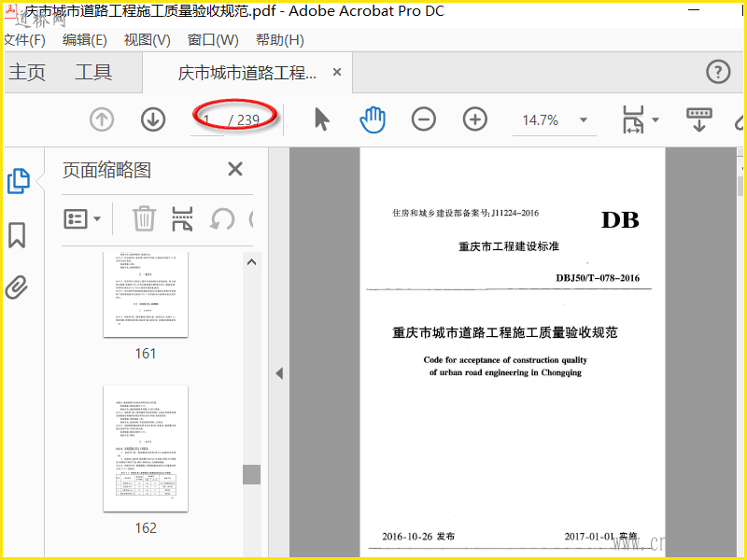Close the 页面缩略图 panel
The height and width of the screenshot is (560, 747).
[235, 169]
